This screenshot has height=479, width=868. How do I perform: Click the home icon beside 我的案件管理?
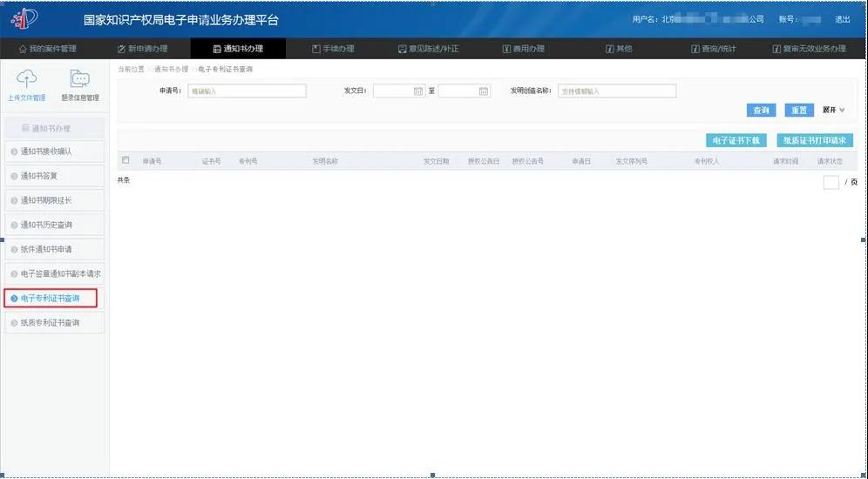pos(23,49)
